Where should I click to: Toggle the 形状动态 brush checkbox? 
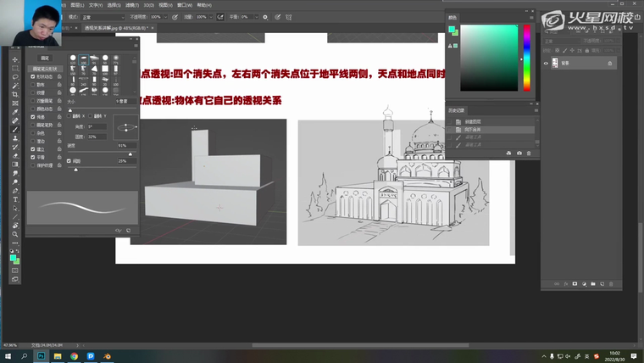point(32,77)
